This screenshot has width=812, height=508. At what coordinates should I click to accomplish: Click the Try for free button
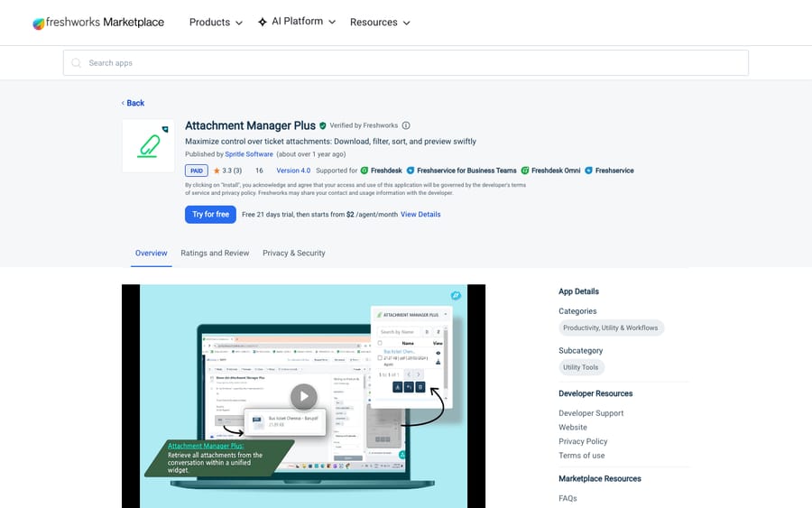pyautogui.click(x=210, y=215)
